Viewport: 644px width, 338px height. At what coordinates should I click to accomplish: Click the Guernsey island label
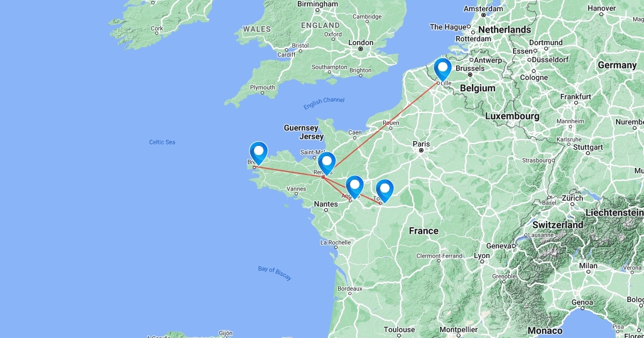pyautogui.click(x=301, y=128)
